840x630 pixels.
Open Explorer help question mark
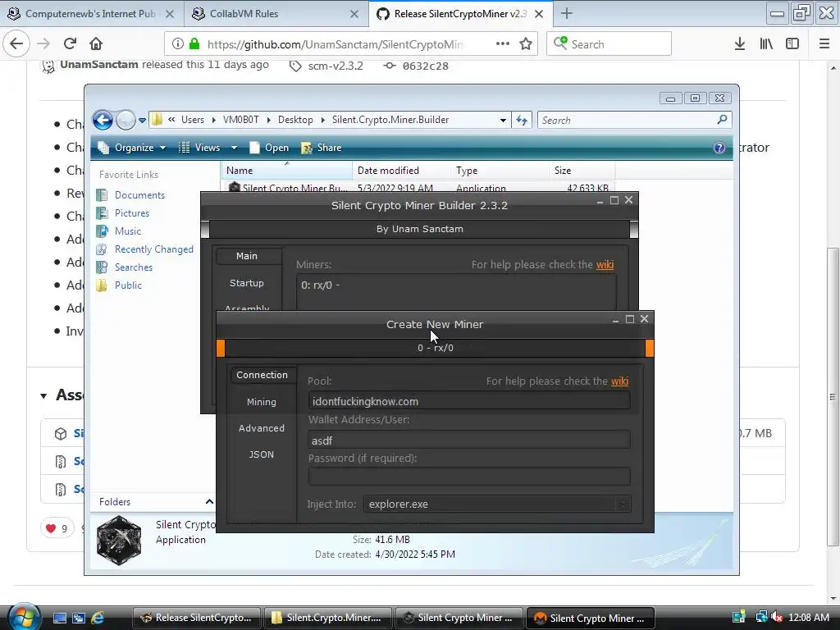[x=719, y=148]
